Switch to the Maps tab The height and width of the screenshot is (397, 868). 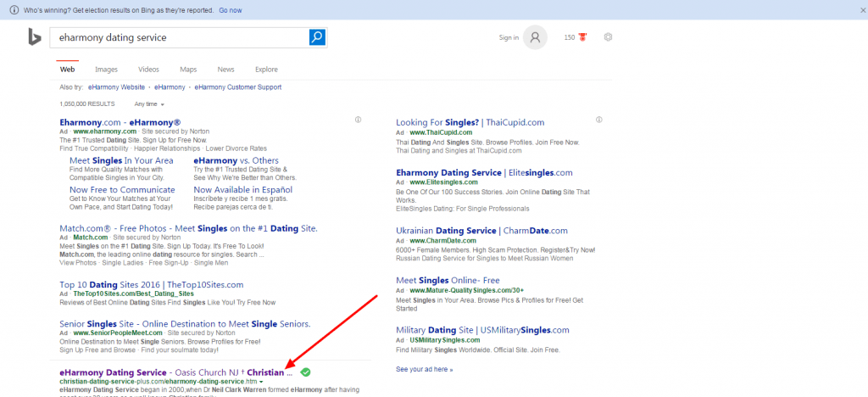pos(188,70)
